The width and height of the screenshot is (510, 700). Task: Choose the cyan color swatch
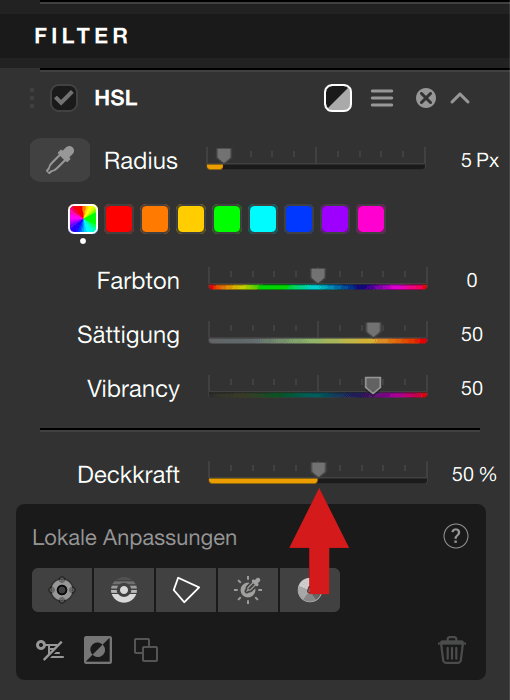pos(263,219)
